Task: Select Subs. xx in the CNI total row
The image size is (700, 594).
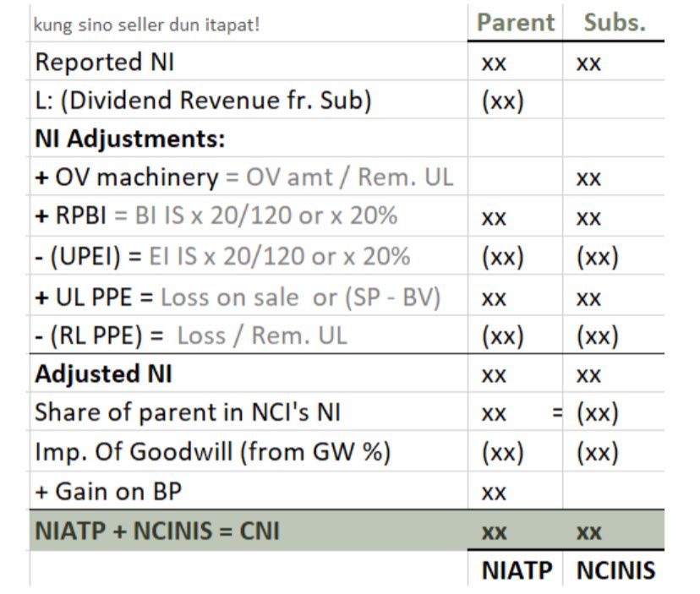Action: [x=614, y=531]
